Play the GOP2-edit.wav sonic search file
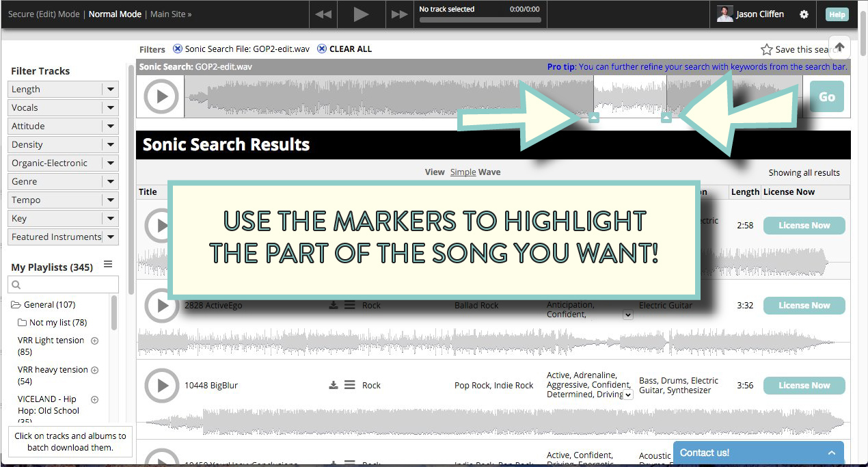The image size is (868, 467). 162,96
